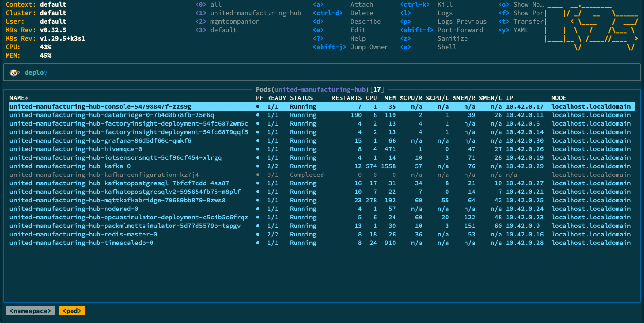Click the dog emoji command prompt icon

pyautogui.click(x=14, y=73)
